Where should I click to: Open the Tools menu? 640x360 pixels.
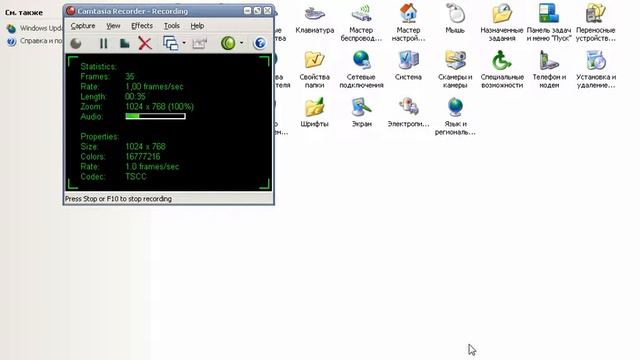tap(172, 26)
